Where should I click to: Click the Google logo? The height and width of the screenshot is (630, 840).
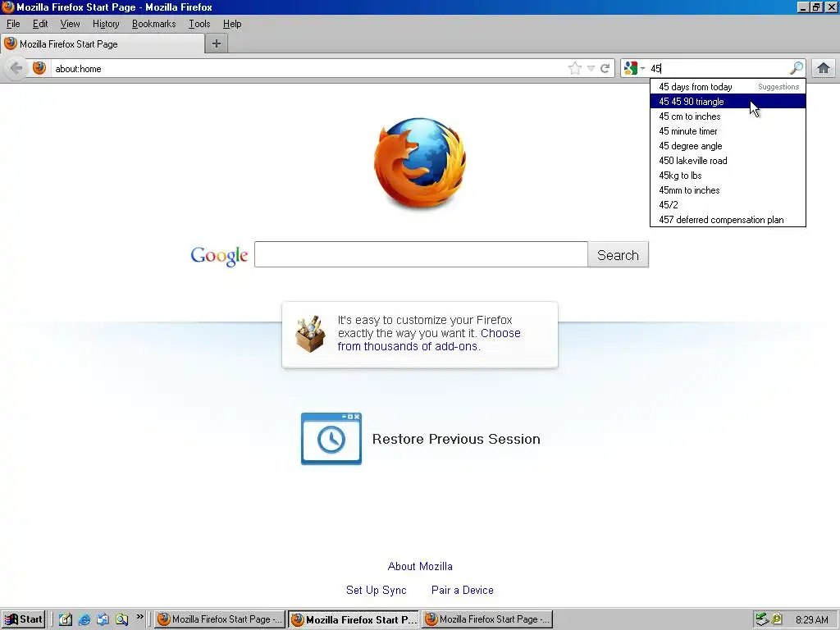point(219,256)
